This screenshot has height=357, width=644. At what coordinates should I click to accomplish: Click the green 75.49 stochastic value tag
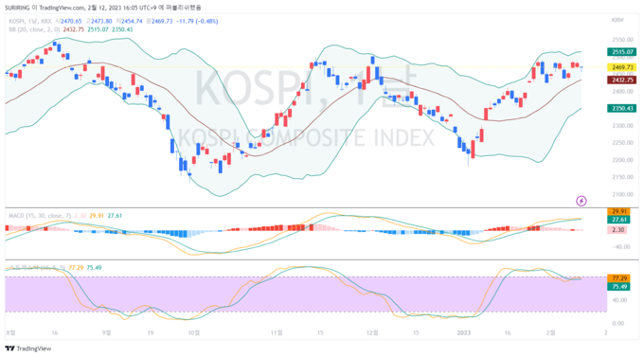coord(618,286)
